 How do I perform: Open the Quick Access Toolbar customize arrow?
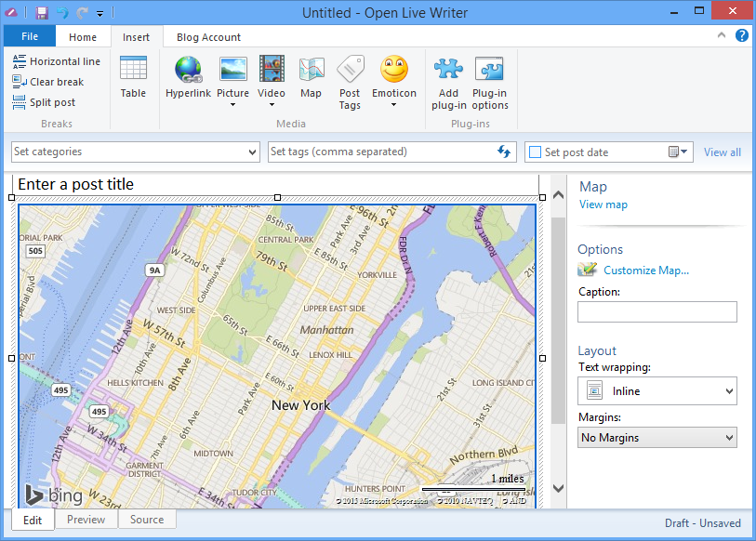pos(99,14)
